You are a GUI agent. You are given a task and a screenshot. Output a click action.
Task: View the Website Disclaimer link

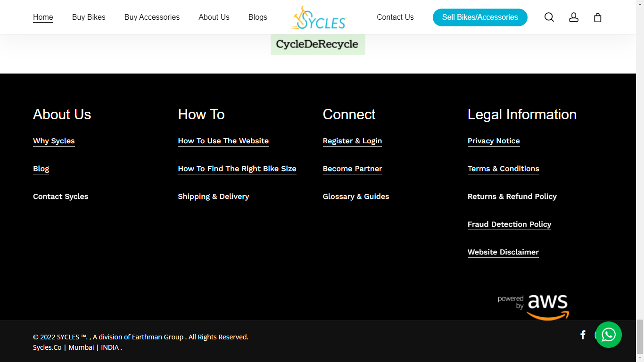(x=503, y=252)
